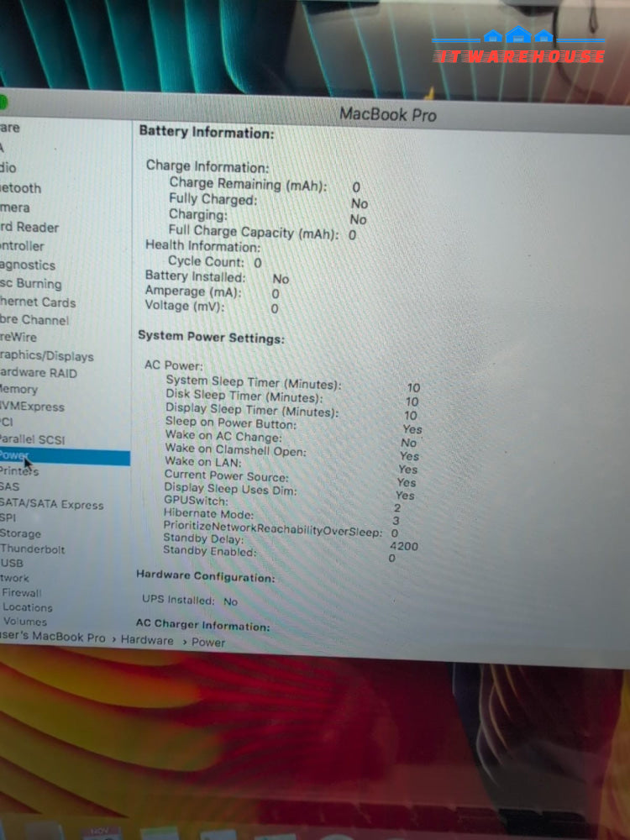Select Hardware RAID in the sidebar
Screen dimensions: 630x840
click(x=39, y=373)
